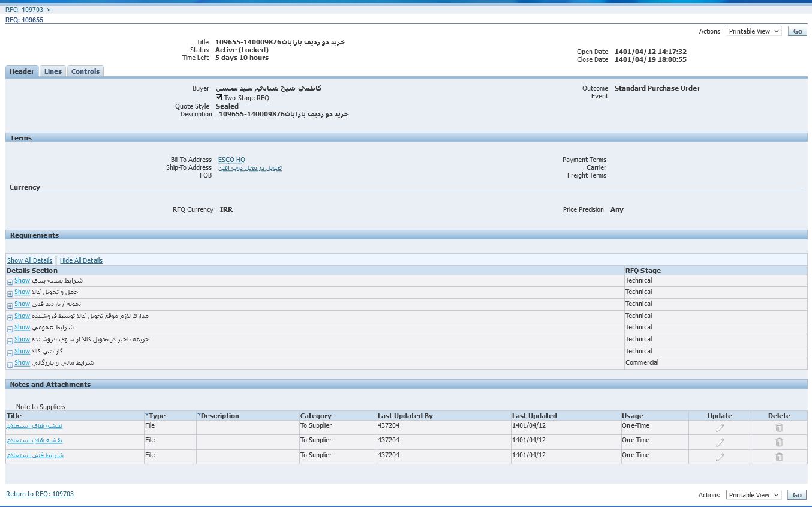Expand plus icon beside شرايط عمومي

pos(10,329)
